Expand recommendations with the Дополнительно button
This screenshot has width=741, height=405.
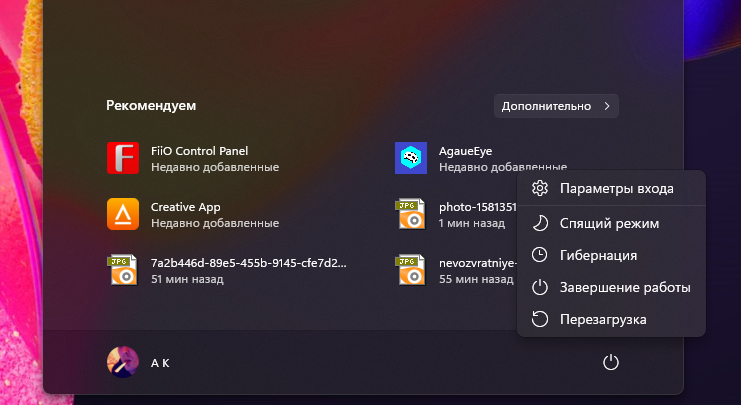pos(556,105)
